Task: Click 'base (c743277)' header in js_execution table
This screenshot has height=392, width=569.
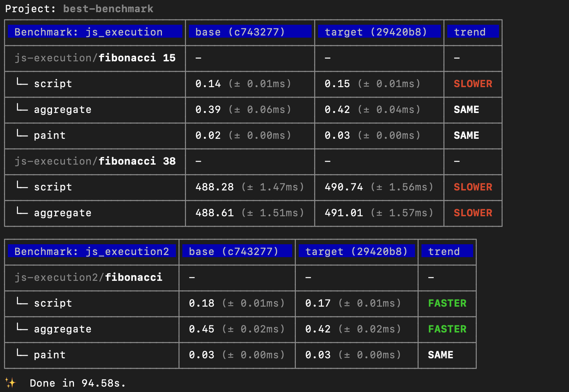Action: tap(250, 32)
